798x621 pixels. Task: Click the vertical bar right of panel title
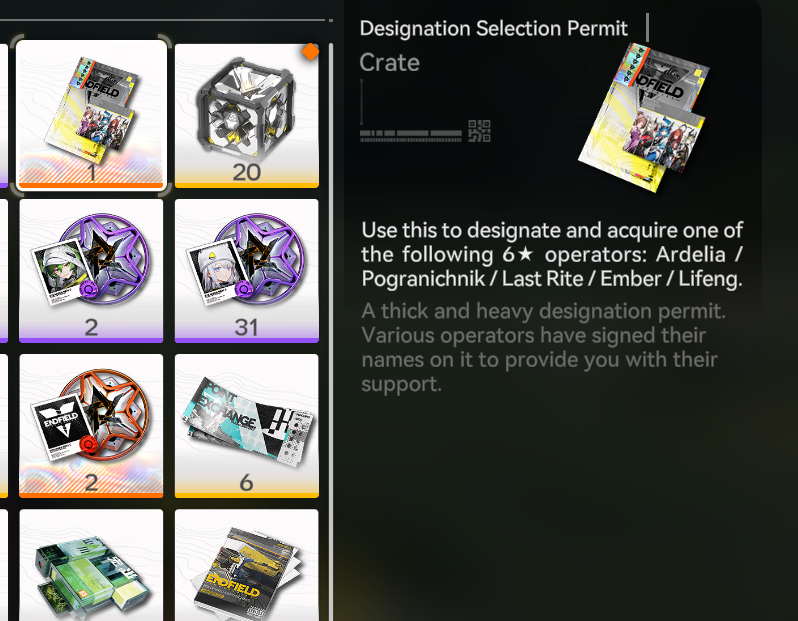[x=647, y=27]
